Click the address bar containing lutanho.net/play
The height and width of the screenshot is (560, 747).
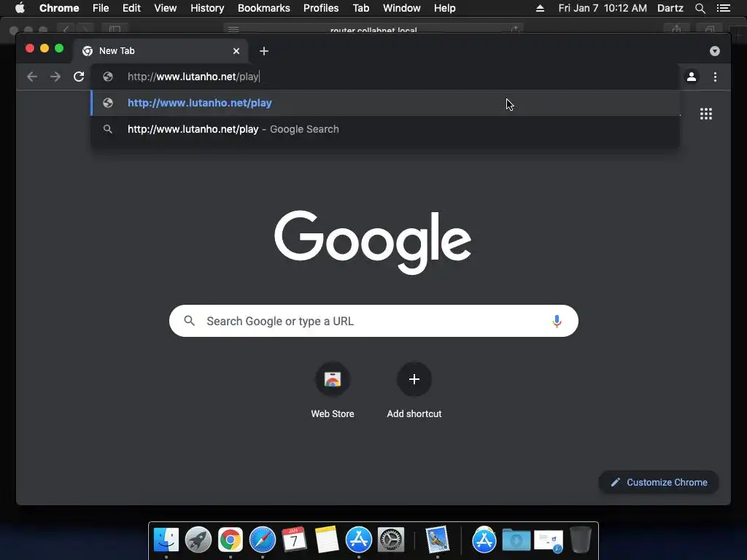(385, 77)
